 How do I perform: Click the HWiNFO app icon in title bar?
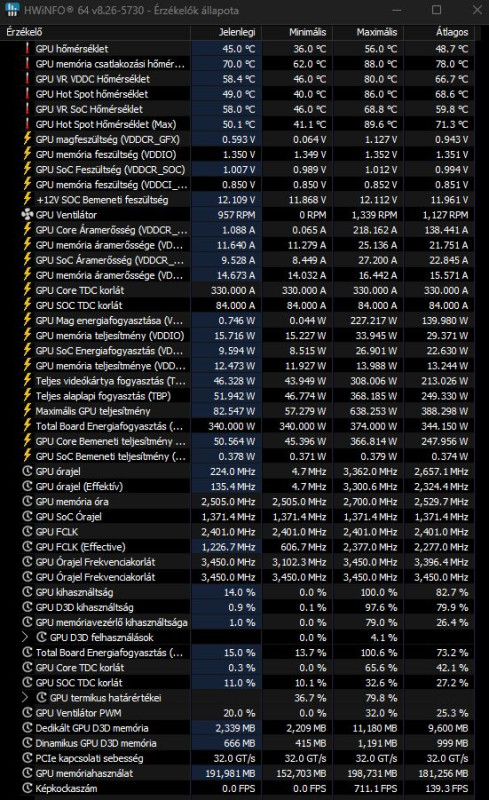[x=12, y=10]
